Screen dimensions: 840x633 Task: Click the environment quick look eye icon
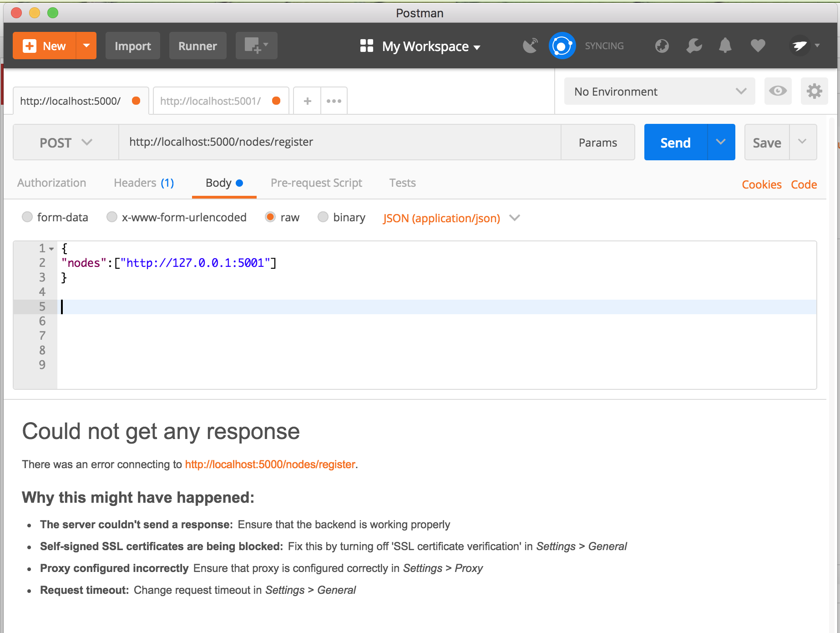point(778,91)
